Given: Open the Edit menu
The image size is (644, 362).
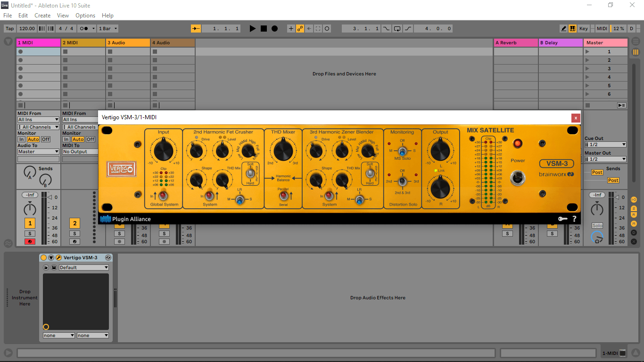Looking at the screenshot, I should (x=23, y=16).
